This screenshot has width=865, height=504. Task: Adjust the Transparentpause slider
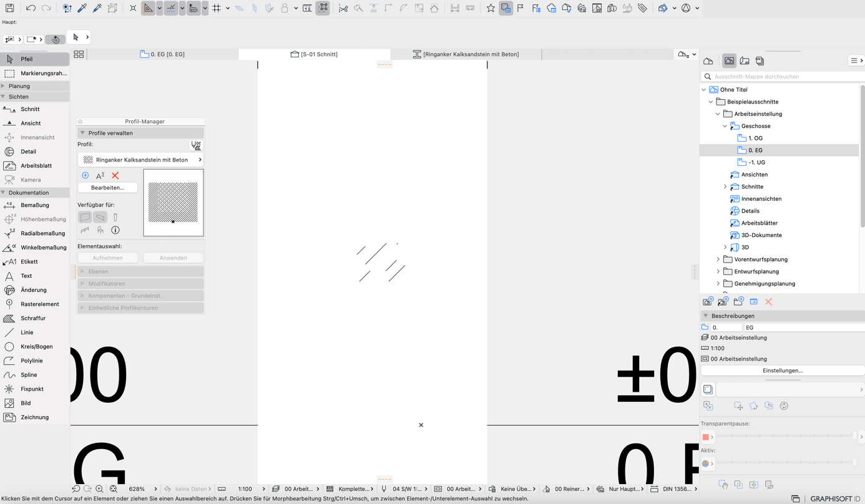[x=786, y=437]
